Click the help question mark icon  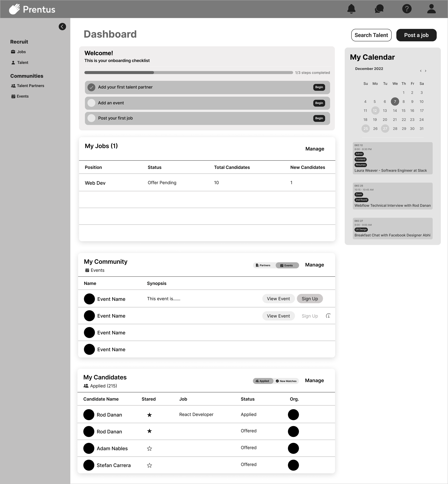tap(407, 9)
